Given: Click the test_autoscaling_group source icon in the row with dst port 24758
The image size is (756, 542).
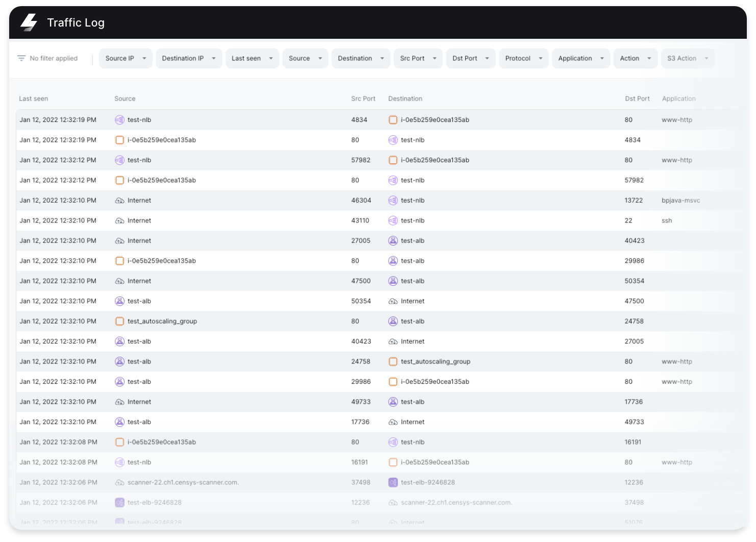Looking at the screenshot, I should pyautogui.click(x=119, y=322).
